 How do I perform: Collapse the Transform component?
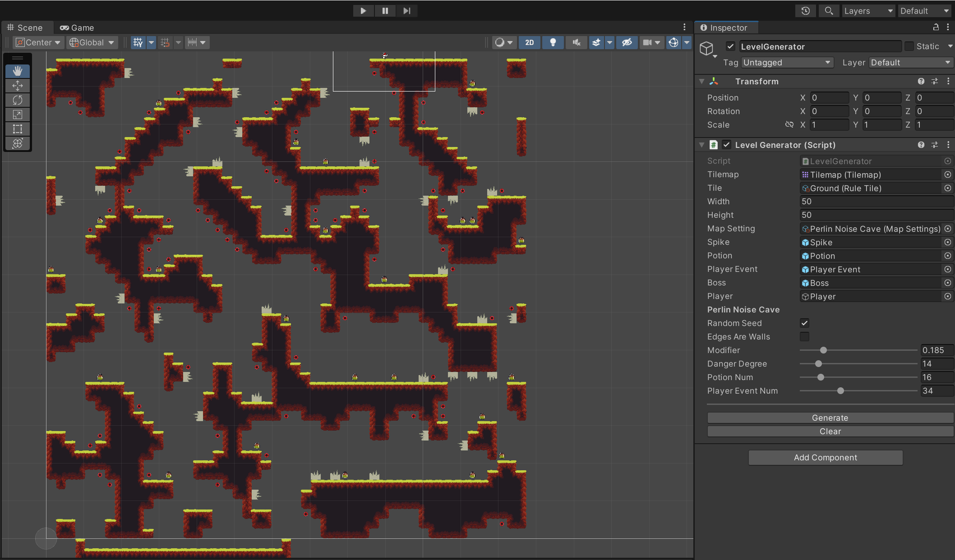coord(701,81)
